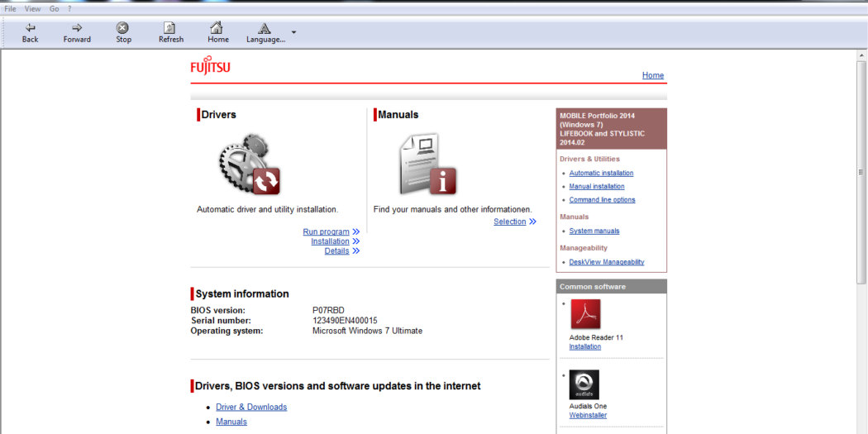Screen dimensions: 868x434
Task: Open the ? help menu
Action: click(x=69, y=9)
